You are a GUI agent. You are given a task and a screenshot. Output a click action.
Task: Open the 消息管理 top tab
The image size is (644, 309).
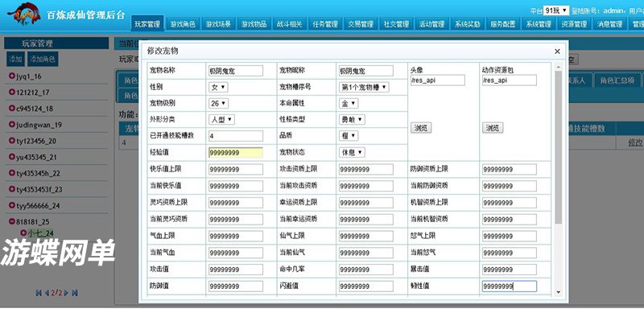[609, 24]
